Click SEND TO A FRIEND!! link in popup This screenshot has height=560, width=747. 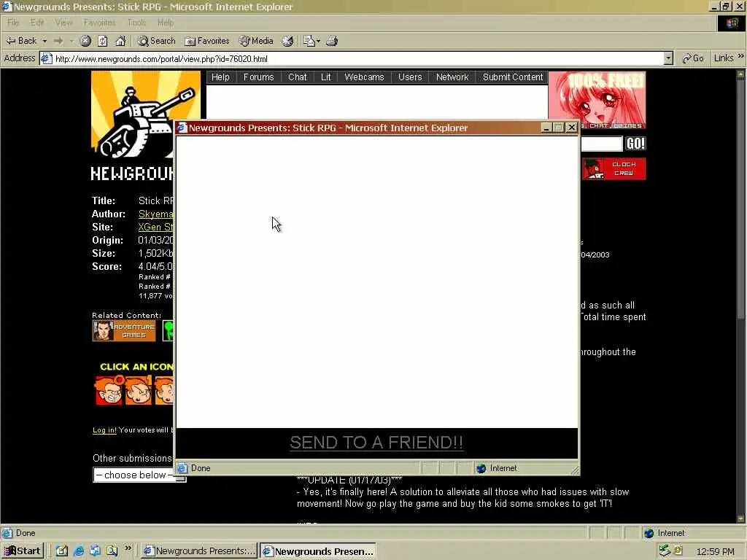pyautogui.click(x=376, y=443)
